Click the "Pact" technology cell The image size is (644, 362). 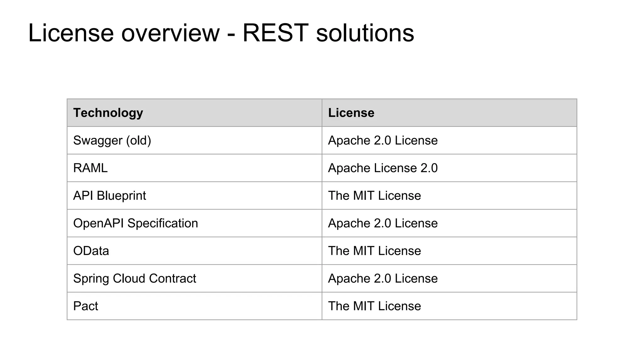[x=86, y=306]
